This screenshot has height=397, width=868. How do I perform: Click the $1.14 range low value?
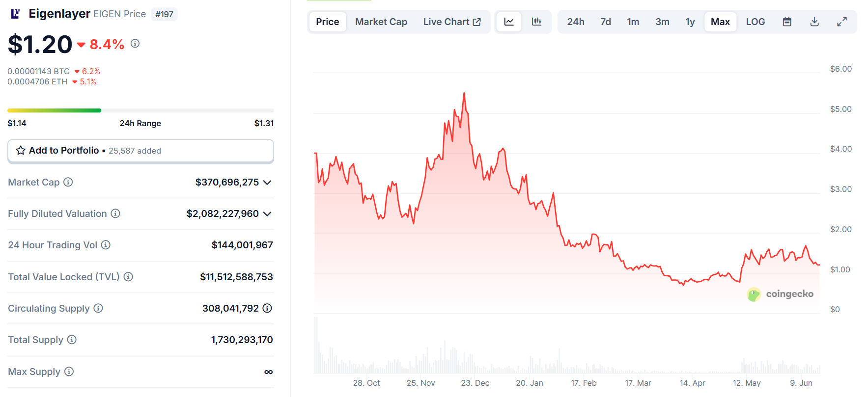coord(17,123)
